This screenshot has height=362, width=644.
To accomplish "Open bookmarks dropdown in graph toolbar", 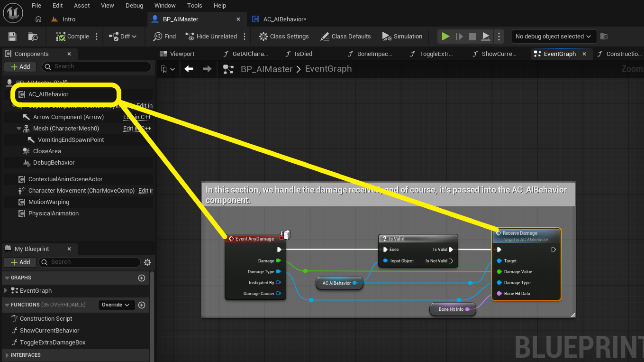I will tap(168, 69).
